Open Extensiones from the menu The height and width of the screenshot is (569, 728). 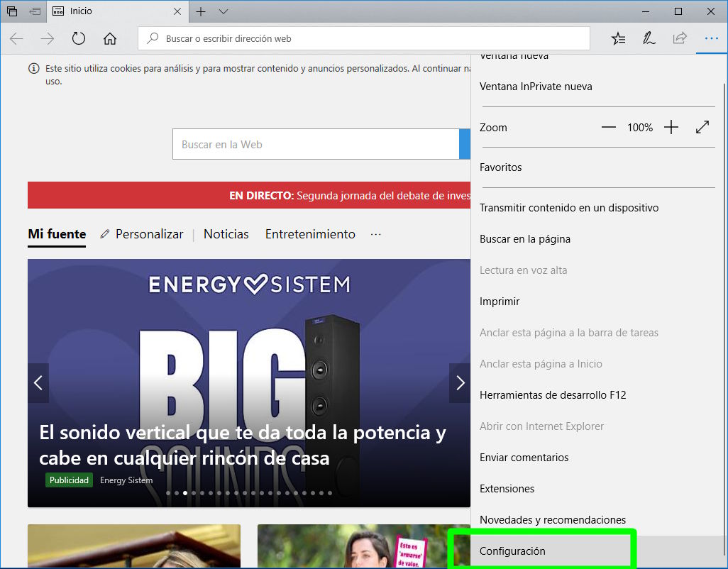(x=507, y=489)
